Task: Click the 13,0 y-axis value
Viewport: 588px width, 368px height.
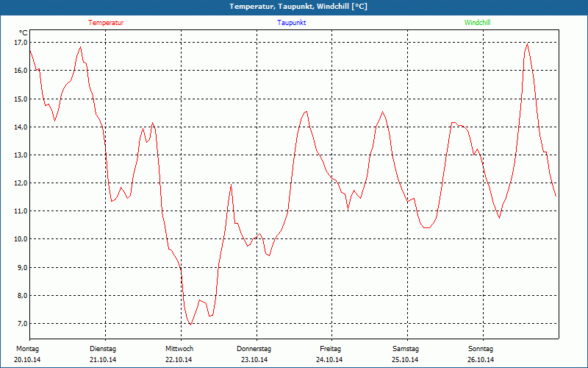Action: pos(21,155)
